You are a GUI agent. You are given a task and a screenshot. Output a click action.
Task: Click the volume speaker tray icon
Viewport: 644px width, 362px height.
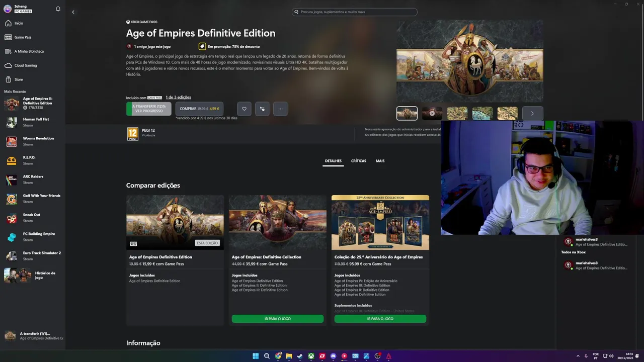click(x=611, y=356)
